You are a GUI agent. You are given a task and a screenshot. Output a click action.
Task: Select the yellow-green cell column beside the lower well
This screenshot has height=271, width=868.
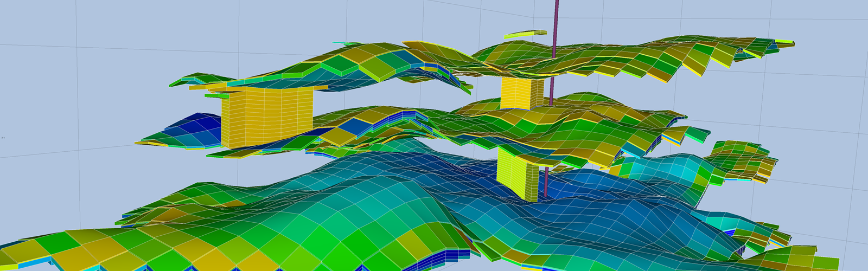click(516, 173)
